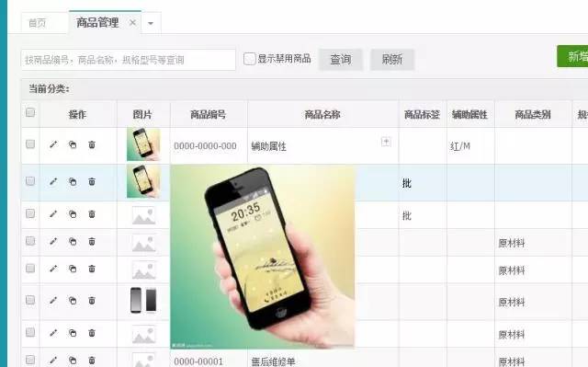Viewport: 588px width, 367px height.
Task: Copy the 辅助属性 product row
Action: click(73, 144)
